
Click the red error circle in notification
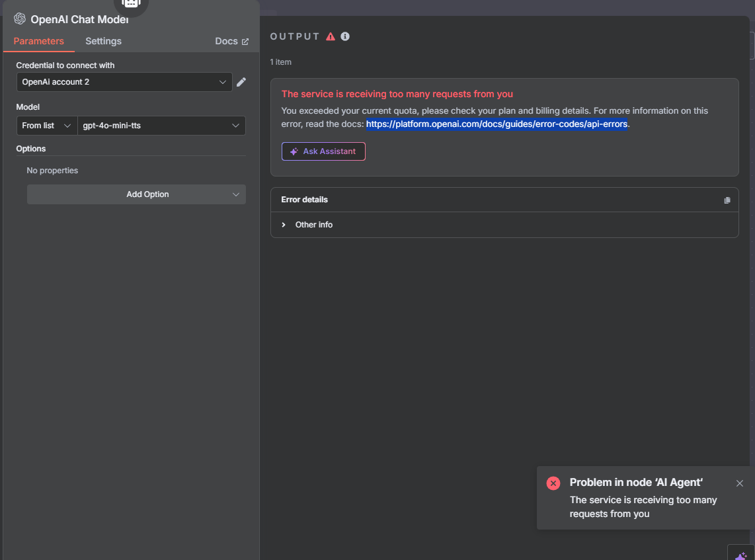point(553,483)
